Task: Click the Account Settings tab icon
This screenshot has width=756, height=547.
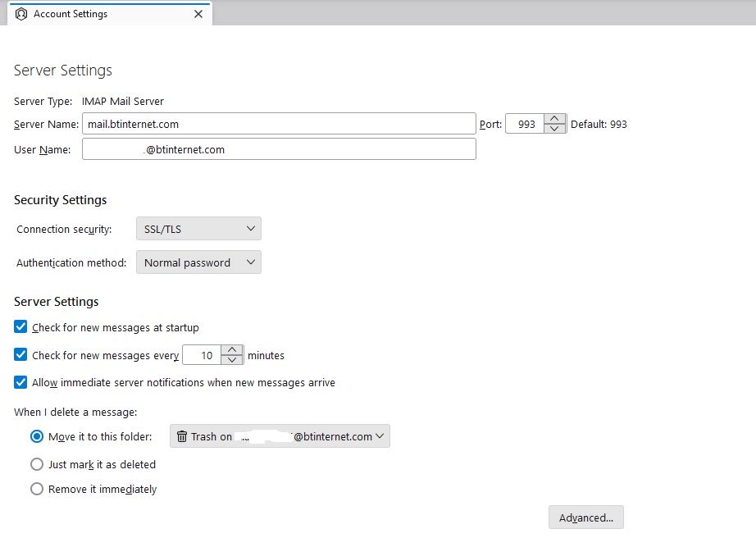Action: point(21,14)
